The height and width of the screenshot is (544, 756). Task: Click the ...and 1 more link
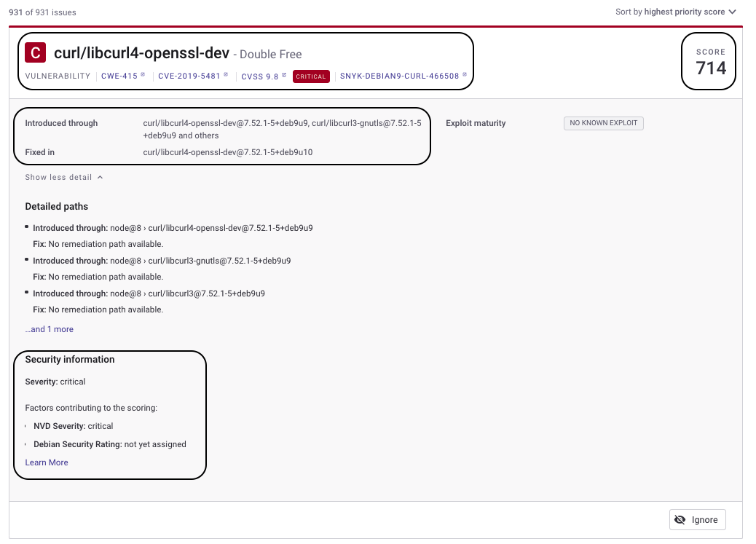click(50, 329)
